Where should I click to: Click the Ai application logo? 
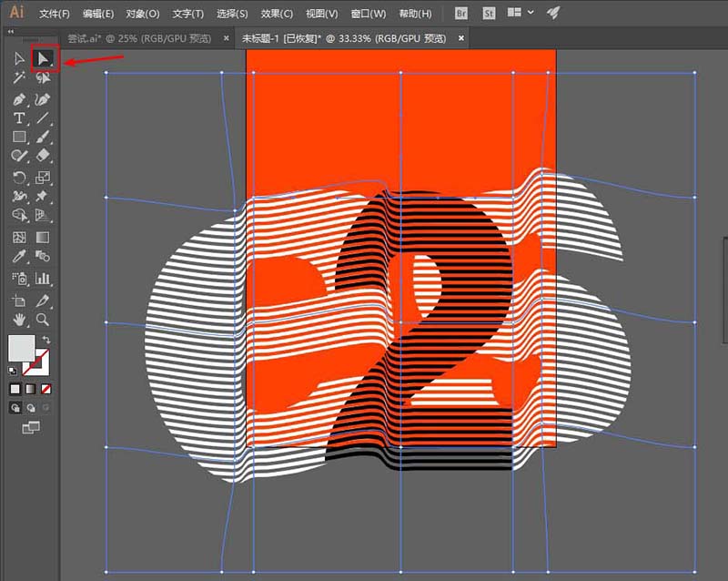tap(16, 12)
